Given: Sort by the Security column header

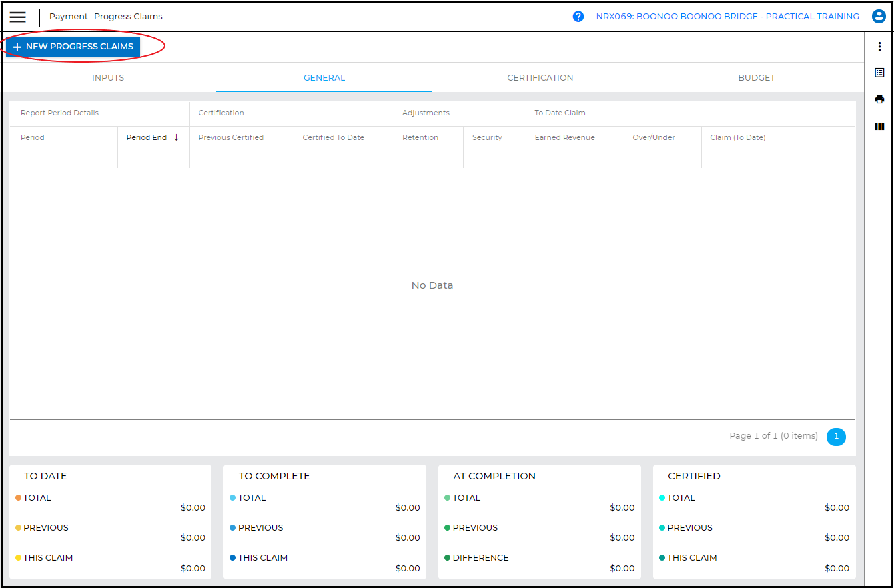Looking at the screenshot, I should (495, 138).
